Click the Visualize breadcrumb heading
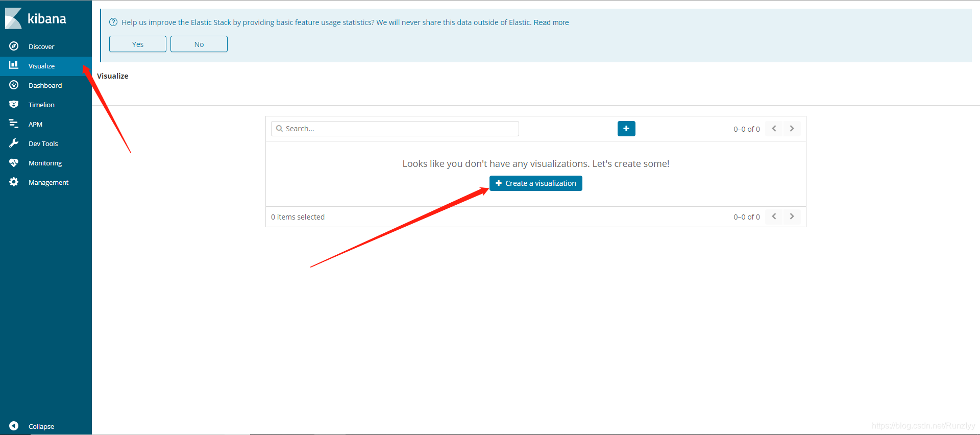Viewport: 980px width, 435px height. point(113,76)
